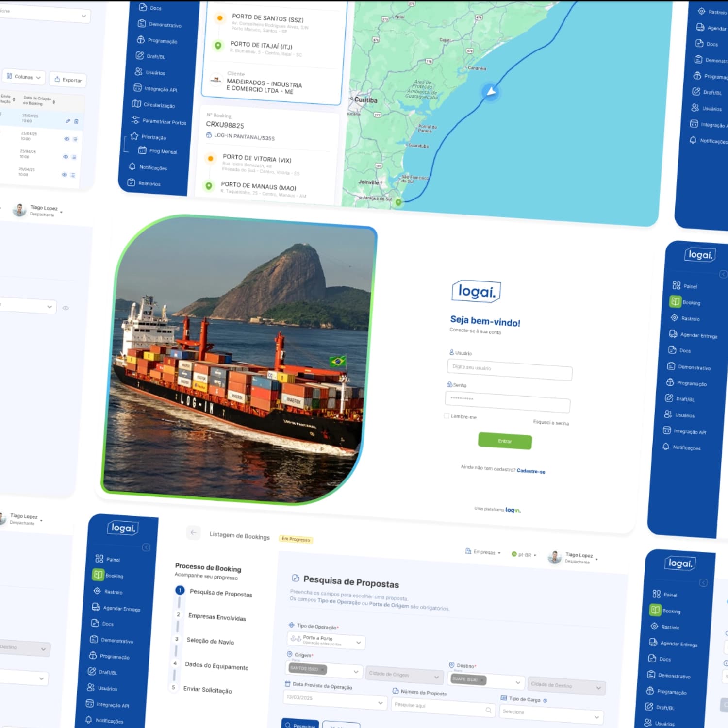This screenshot has height=728, width=728.
Task: Open the pt-BR language dropdown
Action: 525,554
